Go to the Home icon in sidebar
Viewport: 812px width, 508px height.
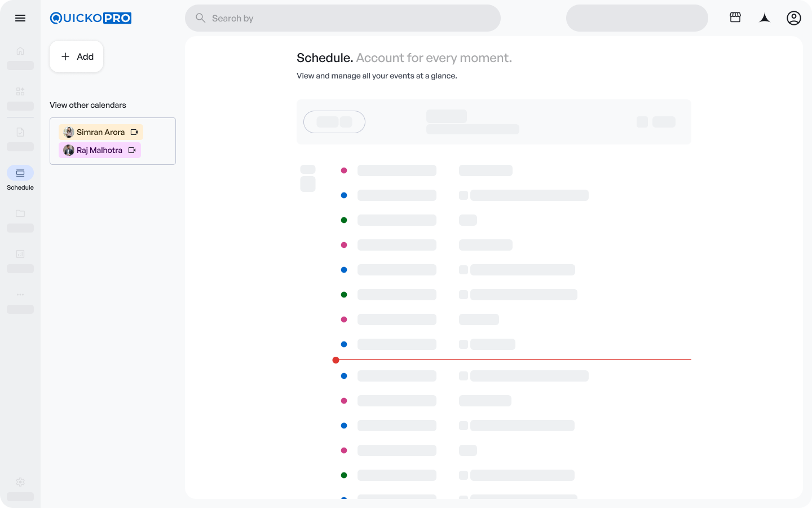tap(20, 51)
